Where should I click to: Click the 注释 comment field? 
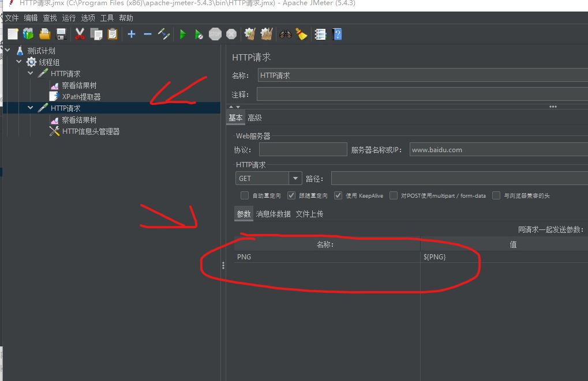[x=422, y=94]
